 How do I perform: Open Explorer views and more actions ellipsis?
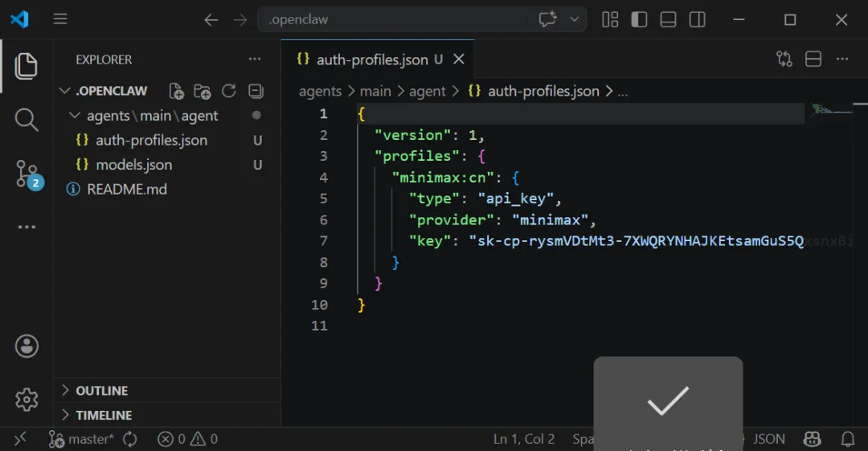tap(255, 59)
